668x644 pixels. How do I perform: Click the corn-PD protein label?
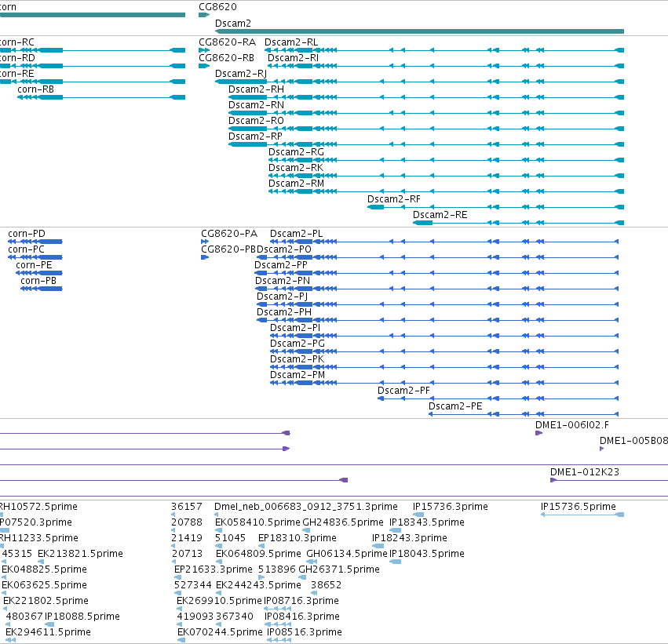coord(27,234)
